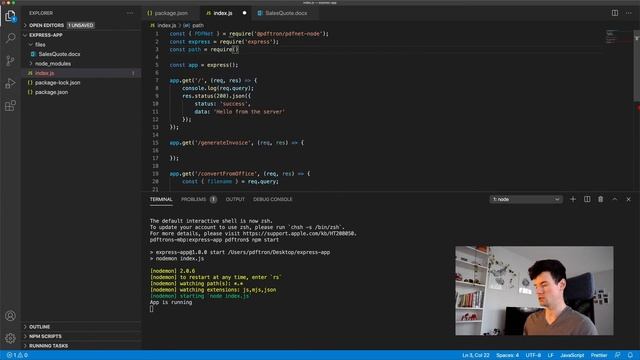Click the feedback icon in status bar

point(618,355)
